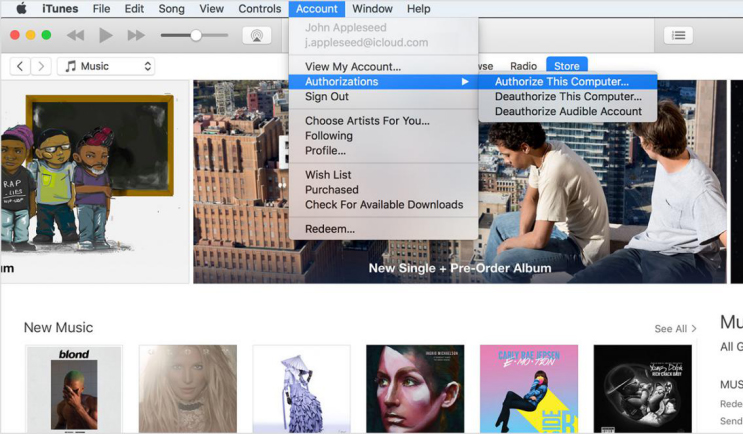Click the New Music section heading
Image resolution: width=743 pixels, height=434 pixels.
click(58, 327)
